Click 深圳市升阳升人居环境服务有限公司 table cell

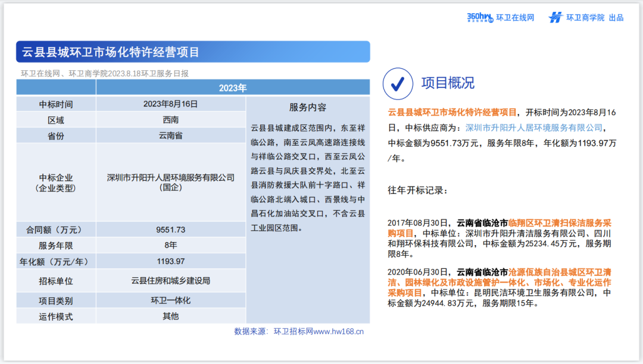(171, 183)
